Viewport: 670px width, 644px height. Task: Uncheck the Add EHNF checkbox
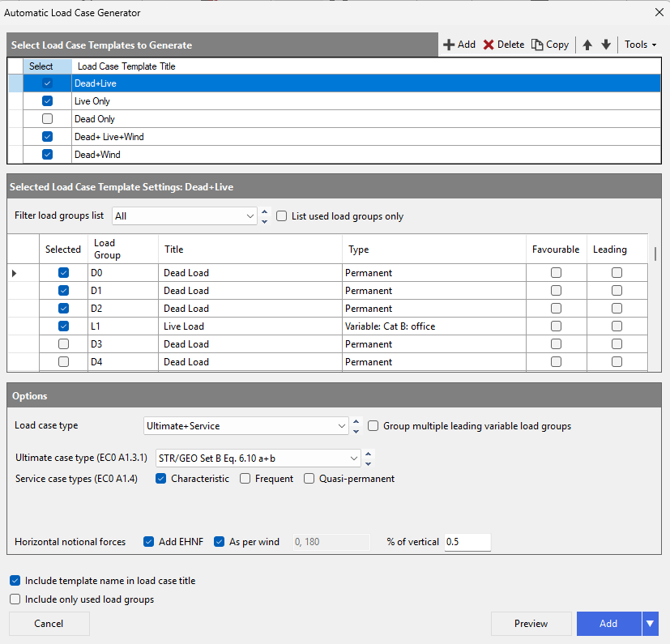[x=148, y=542]
